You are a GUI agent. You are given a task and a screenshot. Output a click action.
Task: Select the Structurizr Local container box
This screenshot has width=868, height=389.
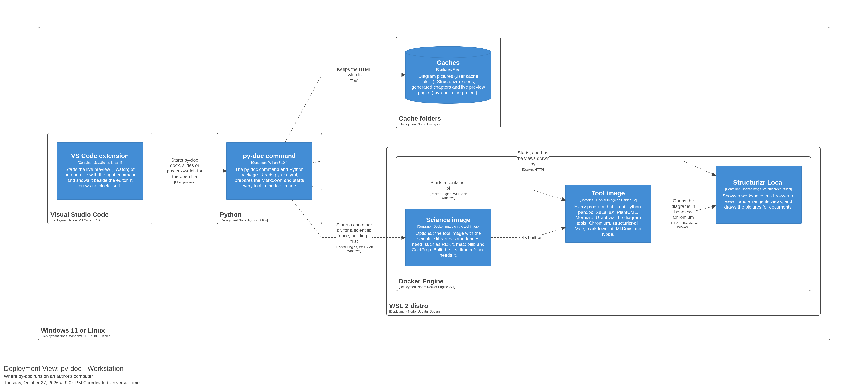coord(759,195)
